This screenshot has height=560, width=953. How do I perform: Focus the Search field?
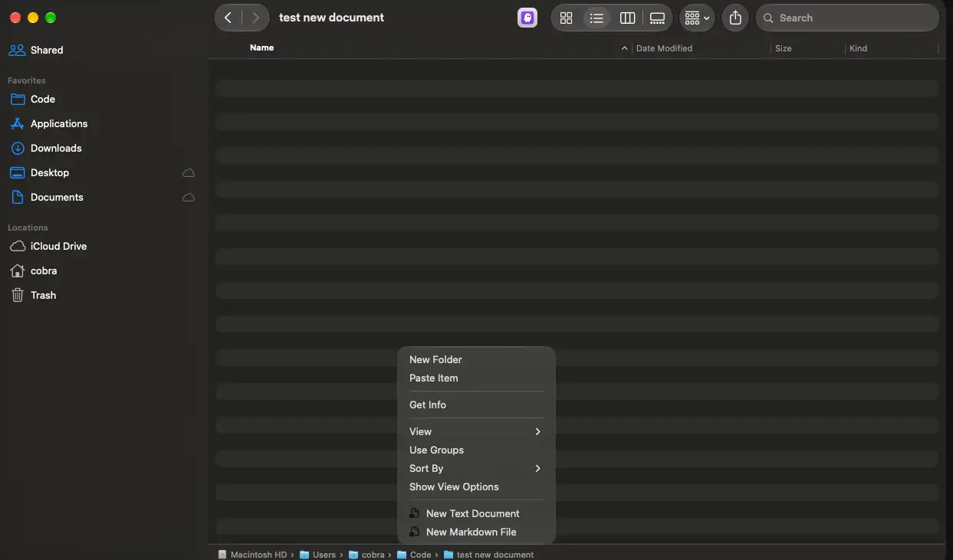click(x=847, y=18)
